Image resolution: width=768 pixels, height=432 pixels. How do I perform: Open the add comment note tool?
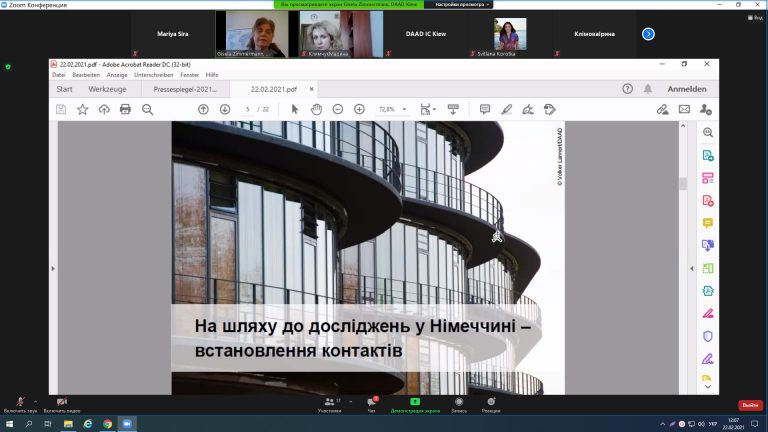(x=485, y=109)
